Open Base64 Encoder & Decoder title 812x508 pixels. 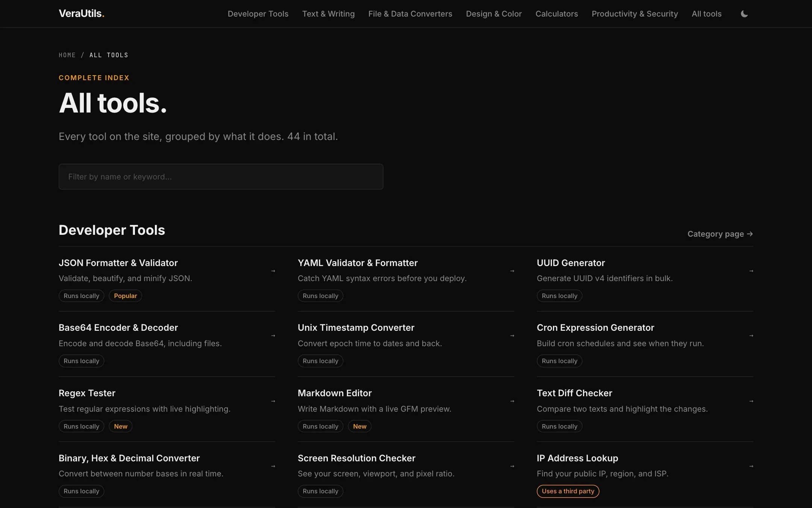[118, 328]
